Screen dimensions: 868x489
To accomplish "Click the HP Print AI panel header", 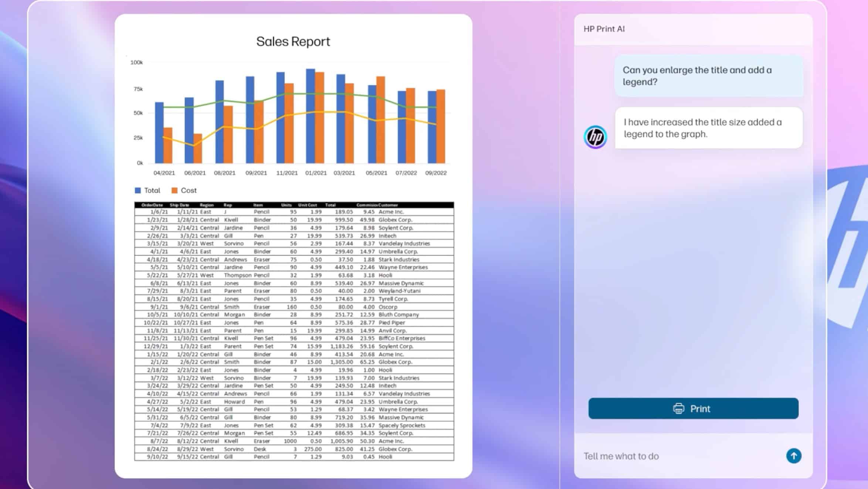I will (x=604, y=29).
